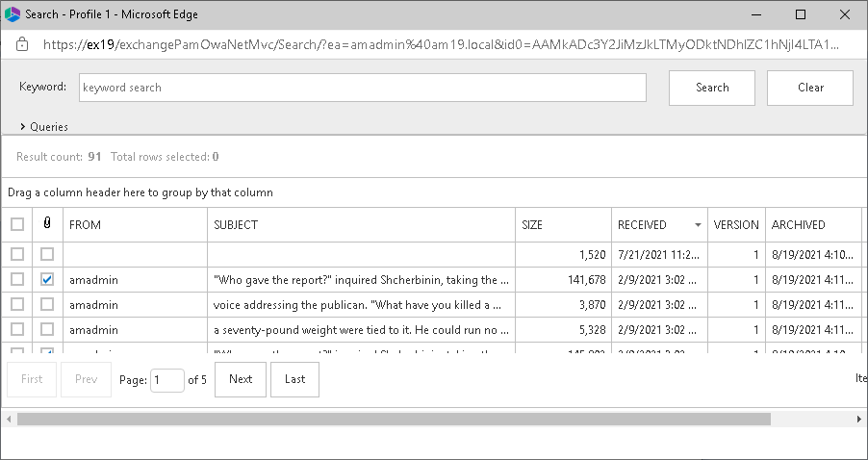The image size is (868, 460).
Task: Jump to the Last results page
Action: pos(294,379)
